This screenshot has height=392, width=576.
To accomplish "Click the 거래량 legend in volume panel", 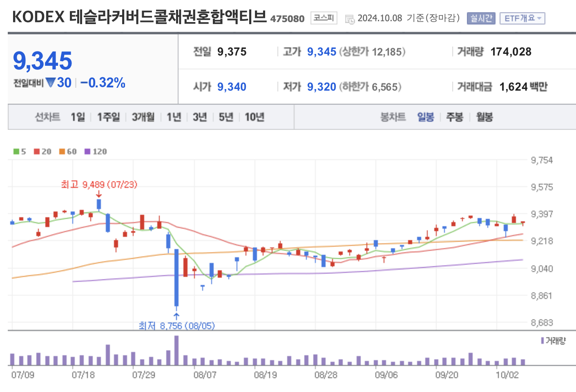I will click(x=553, y=341).
